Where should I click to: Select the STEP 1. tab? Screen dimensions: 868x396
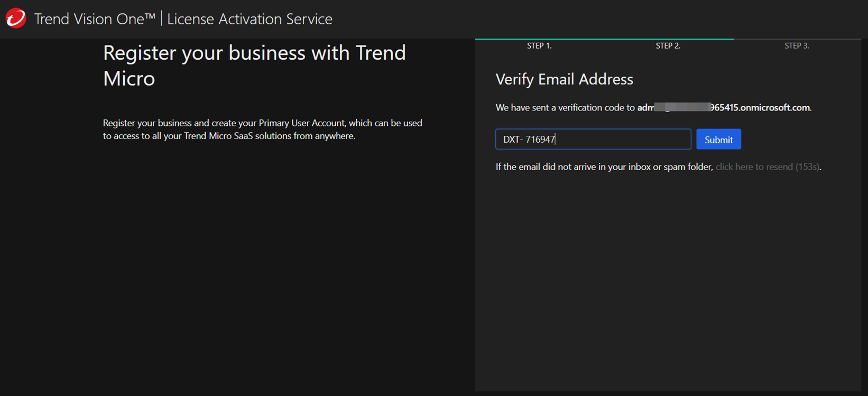pos(539,46)
